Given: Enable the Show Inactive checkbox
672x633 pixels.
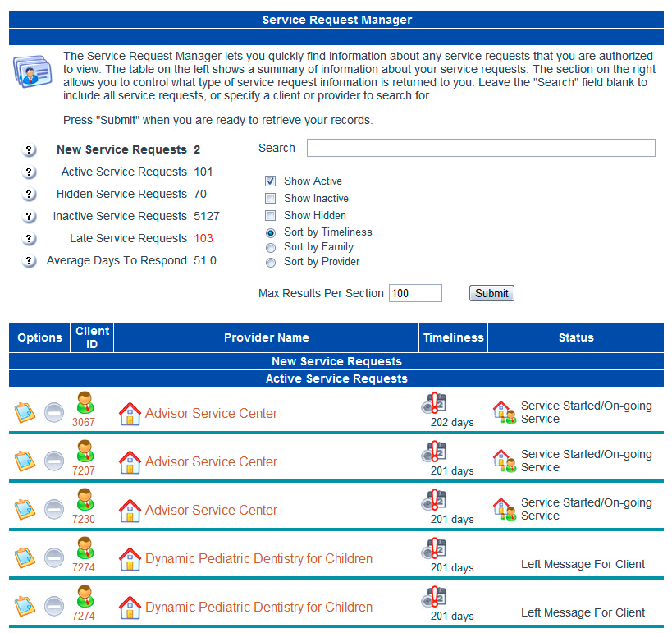Looking at the screenshot, I should [x=270, y=199].
